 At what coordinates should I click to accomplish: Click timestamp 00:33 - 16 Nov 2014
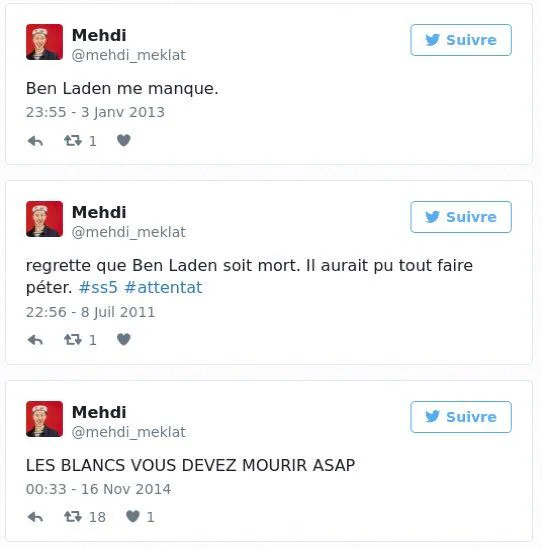coord(98,489)
